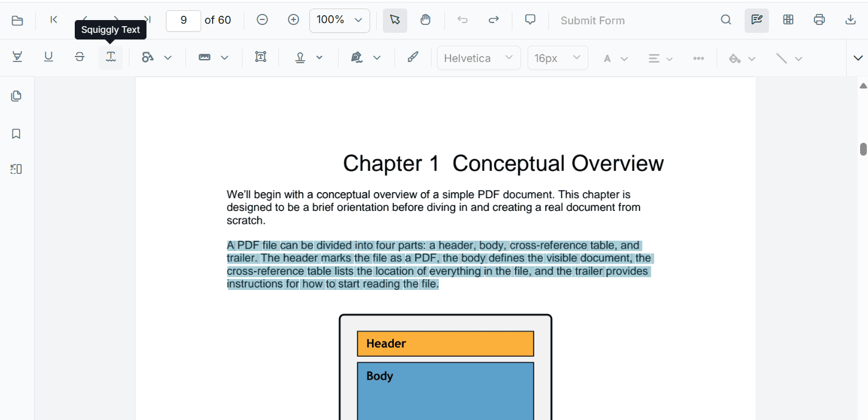Select the Squiggly Text tool
Viewport: 868px width, 420px height.
tap(111, 57)
